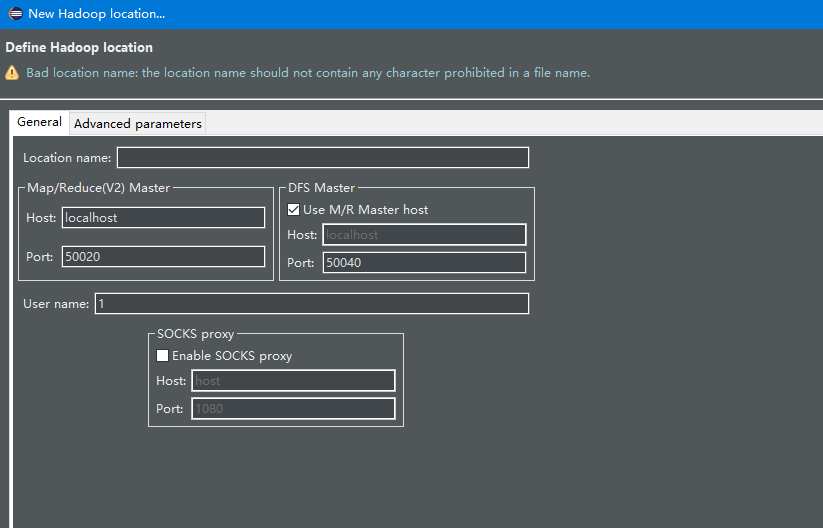This screenshot has height=528, width=823.
Task: Click the SOCKS proxy Port field 1080
Action: pos(293,408)
